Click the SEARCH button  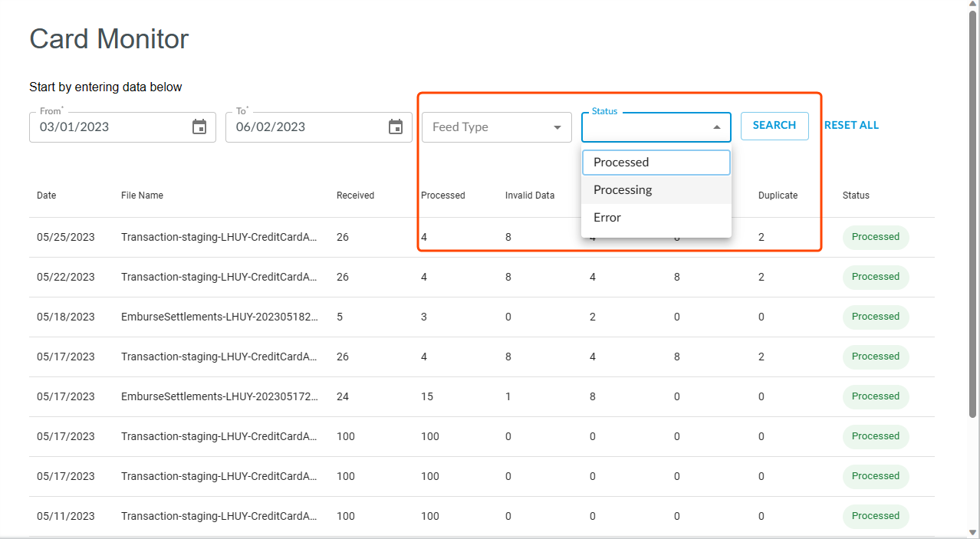tap(774, 126)
